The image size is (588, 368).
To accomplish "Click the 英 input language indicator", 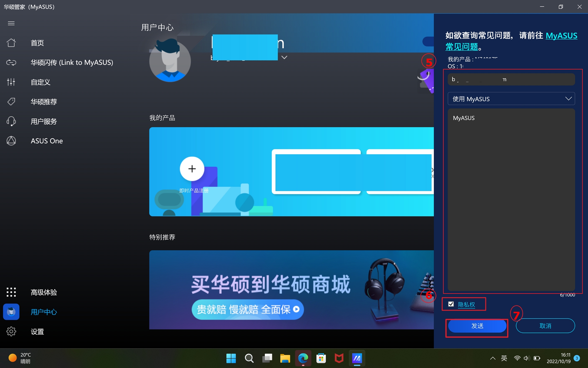I will [504, 358].
